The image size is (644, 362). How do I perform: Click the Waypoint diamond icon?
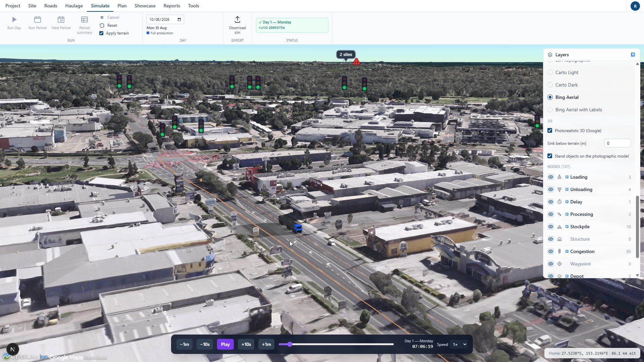[x=559, y=264]
